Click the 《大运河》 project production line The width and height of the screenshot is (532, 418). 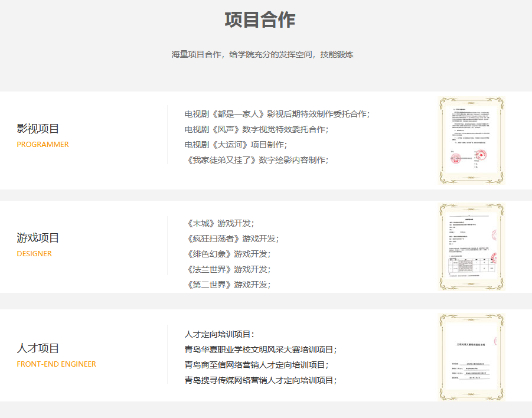236,145
